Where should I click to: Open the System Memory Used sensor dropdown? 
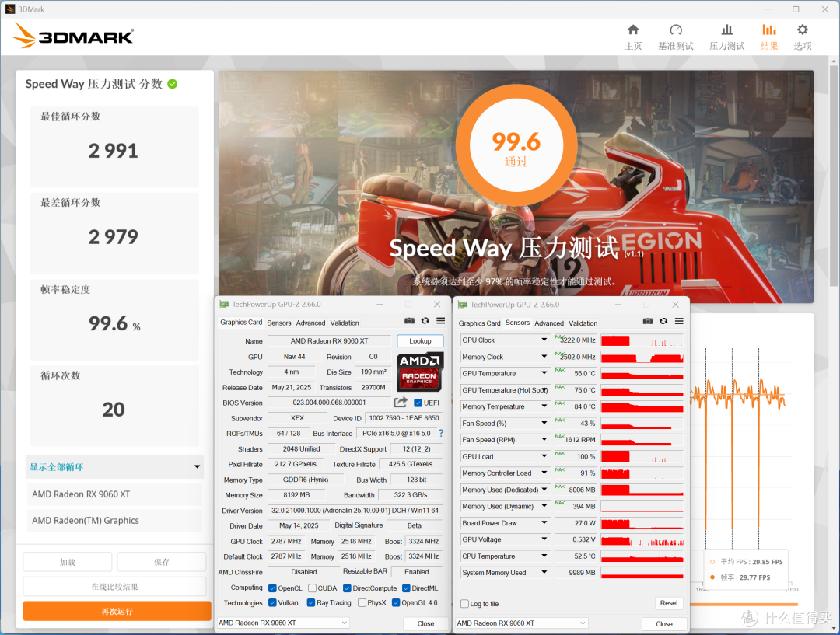point(544,572)
